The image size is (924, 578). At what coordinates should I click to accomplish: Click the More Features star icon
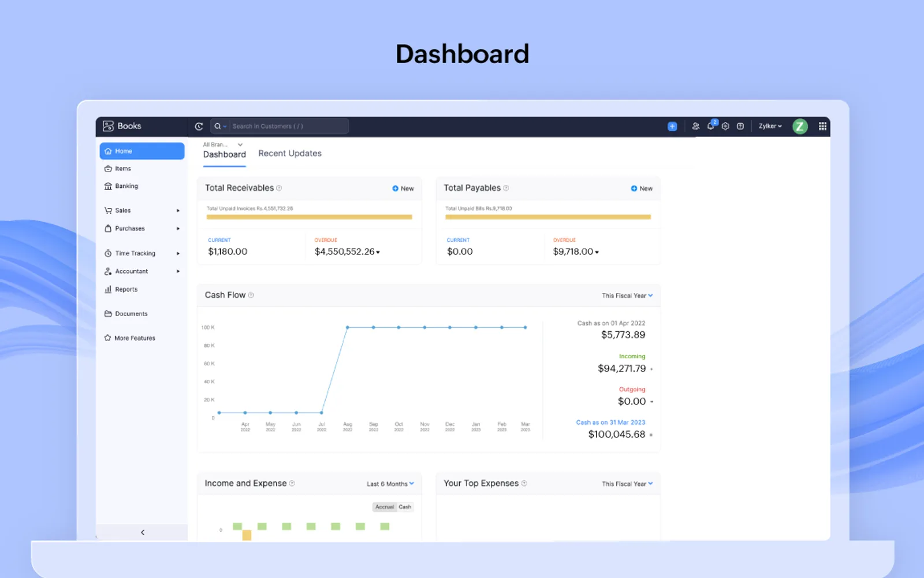[x=107, y=338]
